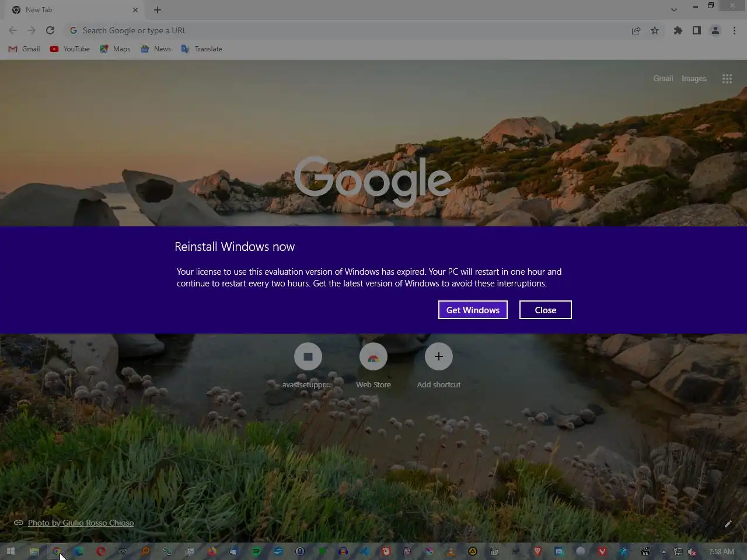The height and width of the screenshot is (560, 747).
Task: Open the Extensions puzzle icon
Action: [x=678, y=30]
